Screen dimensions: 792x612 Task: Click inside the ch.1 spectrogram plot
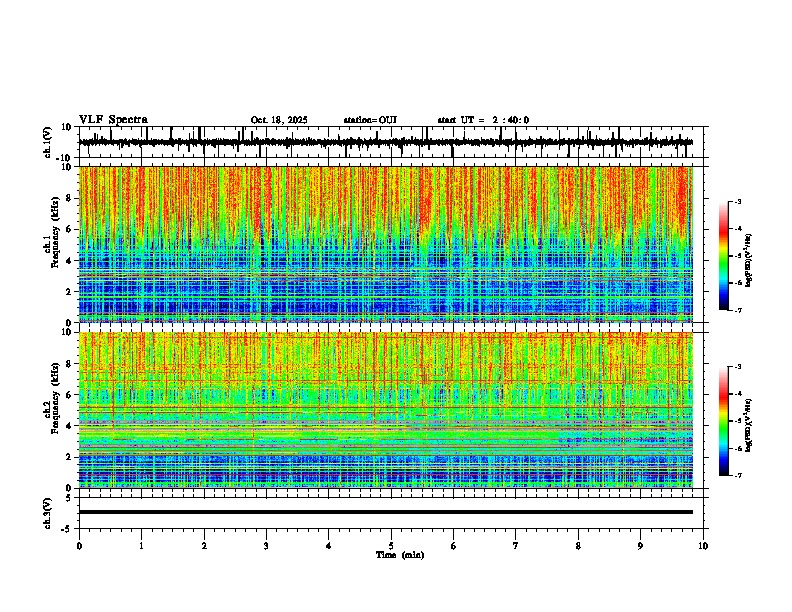pyautogui.click(x=386, y=244)
